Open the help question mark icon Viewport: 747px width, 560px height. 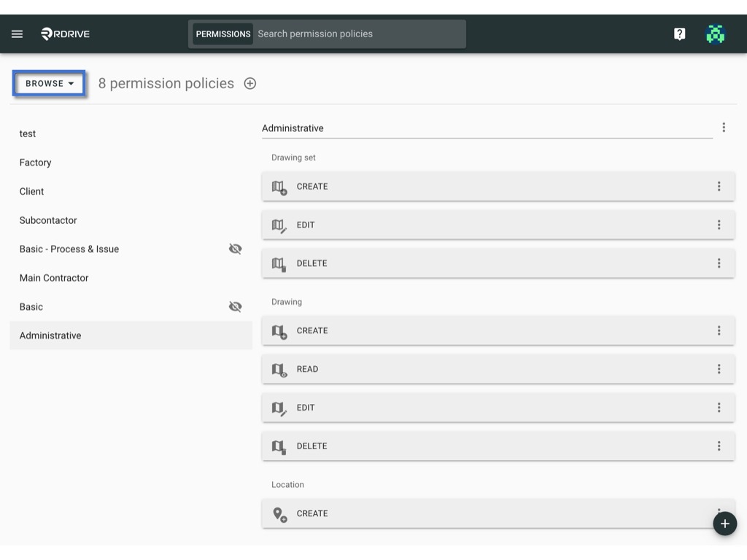tap(679, 34)
